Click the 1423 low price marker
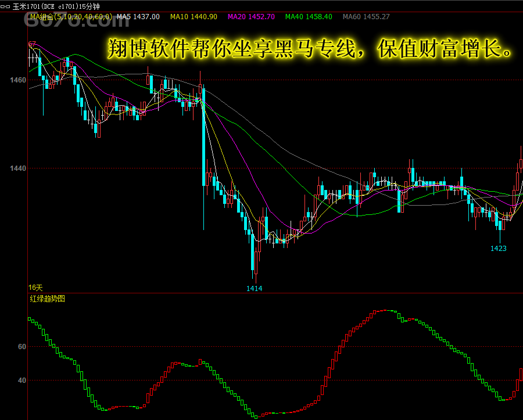Viewport: 523px width, 420px height. tap(499, 248)
